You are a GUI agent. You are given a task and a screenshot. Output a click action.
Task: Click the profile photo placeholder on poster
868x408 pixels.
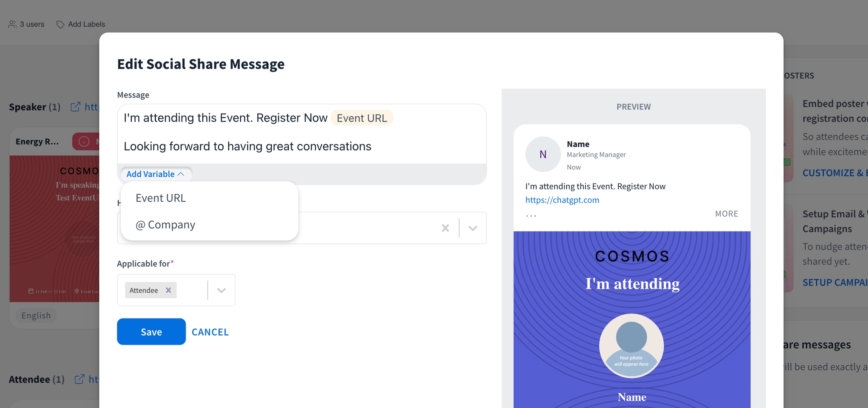pyautogui.click(x=631, y=345)
